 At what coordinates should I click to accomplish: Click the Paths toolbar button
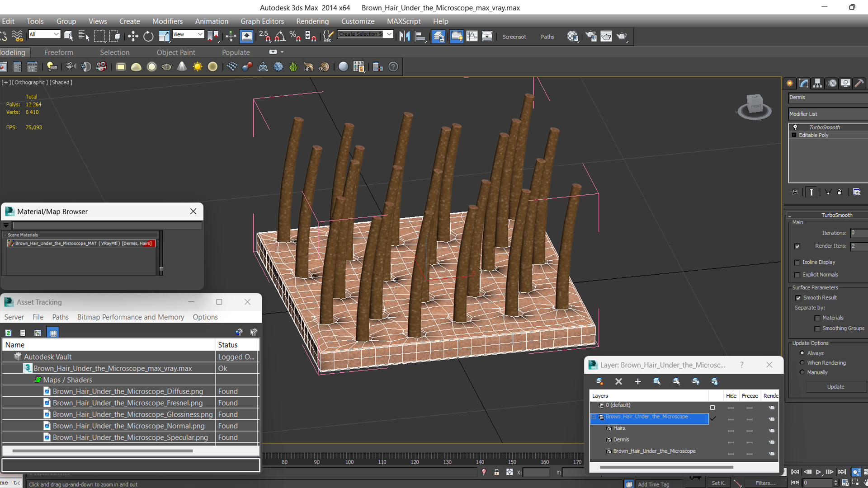547,37
